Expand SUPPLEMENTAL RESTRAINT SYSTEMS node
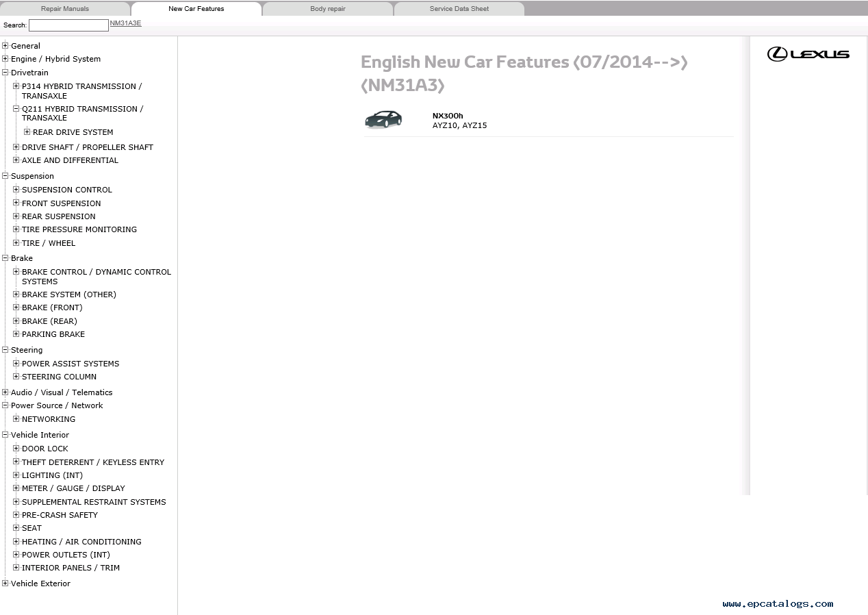The image size is (868, 615). 16,502
